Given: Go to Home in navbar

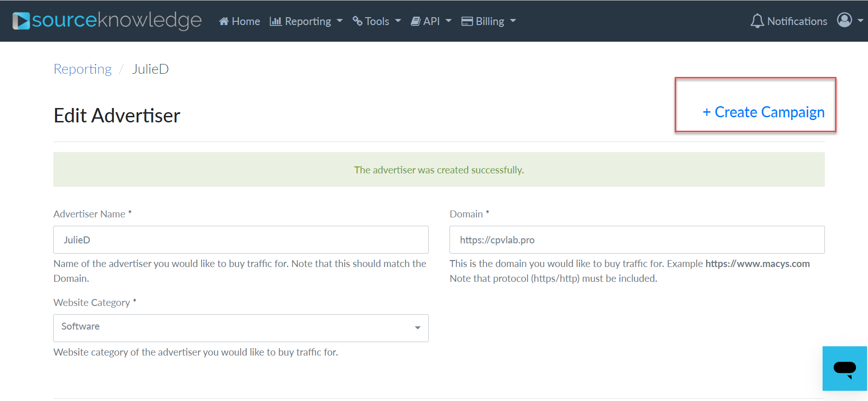Looking at the screenshot, I should tap(246, 21).
